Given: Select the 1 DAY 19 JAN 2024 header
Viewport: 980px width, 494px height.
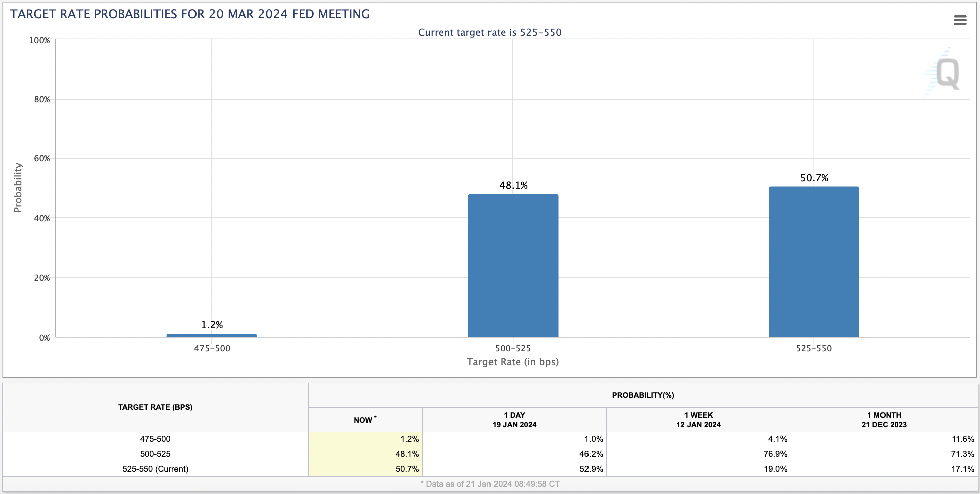Looking at the screenshot, I should pos(514,420).
